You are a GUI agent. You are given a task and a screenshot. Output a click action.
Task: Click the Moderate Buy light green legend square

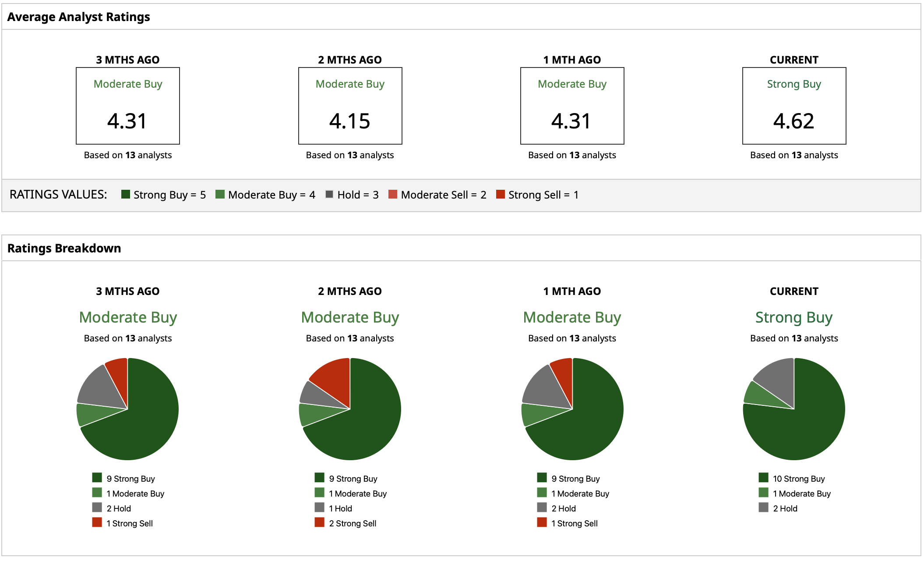(220, 194)
